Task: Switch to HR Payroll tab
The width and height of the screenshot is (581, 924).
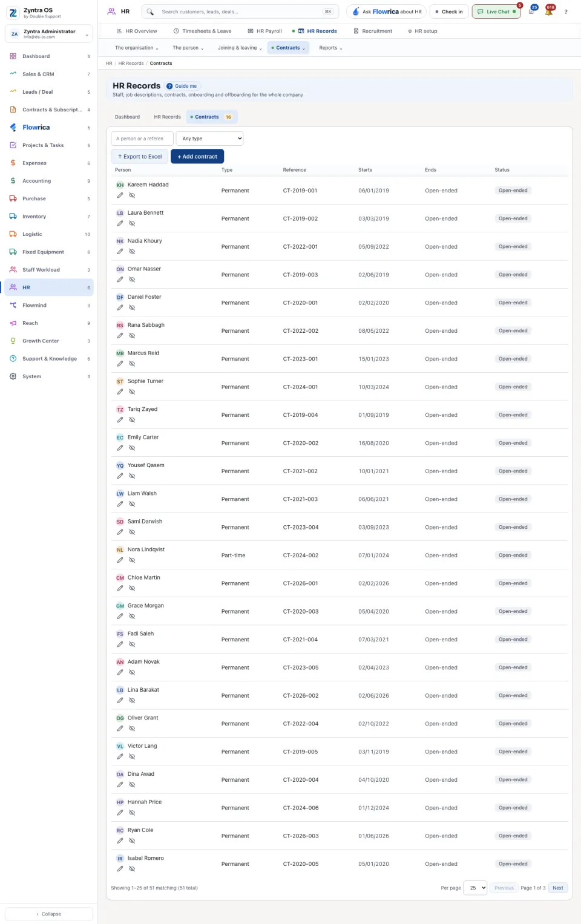Action: 265,31
